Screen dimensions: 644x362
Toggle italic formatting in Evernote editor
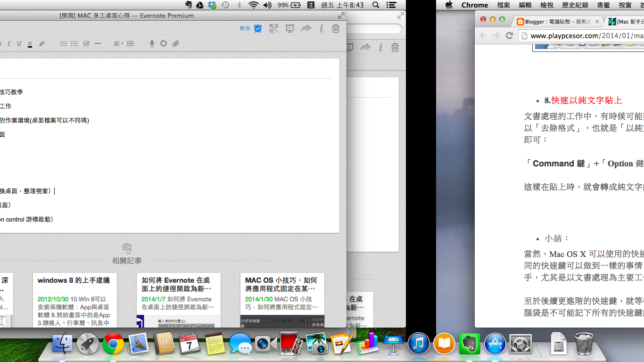pos(8,44)
